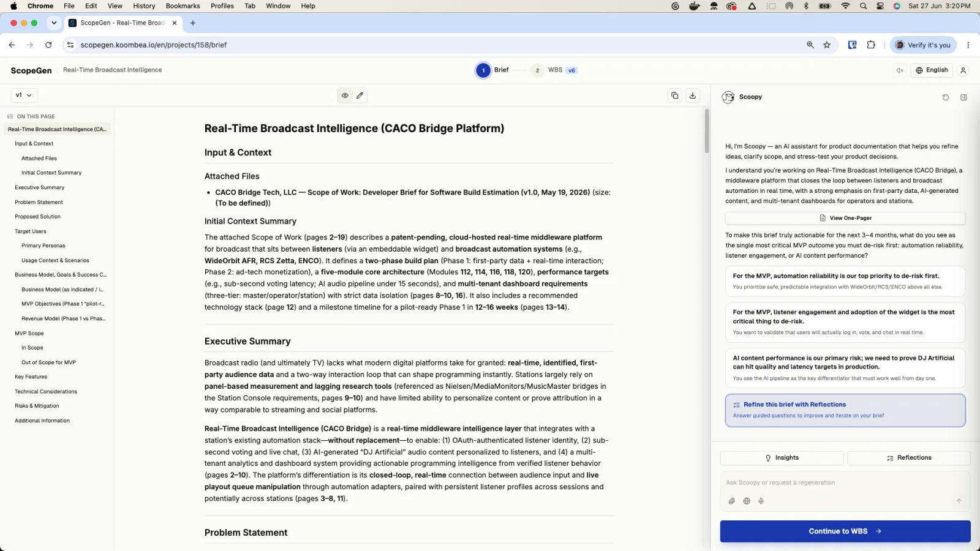
Task: Open the English language selector
Action: click(932, 70)
